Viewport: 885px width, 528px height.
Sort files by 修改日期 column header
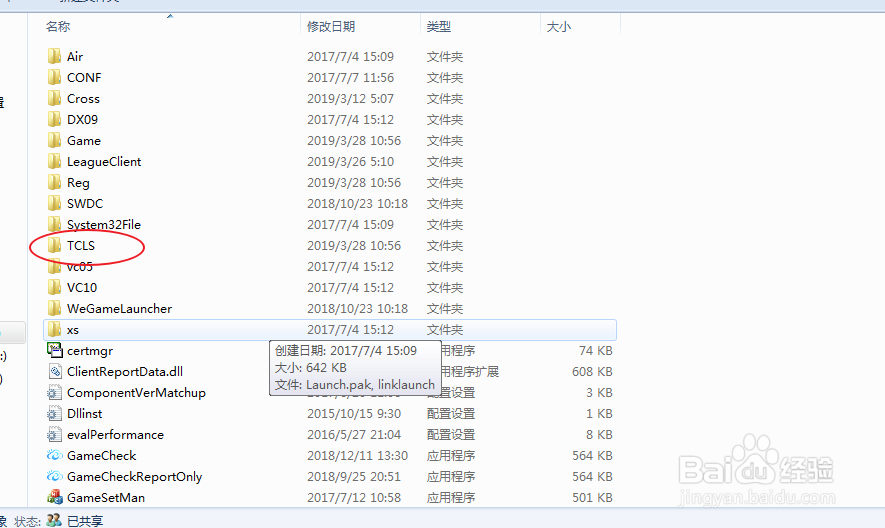[331, 27]
